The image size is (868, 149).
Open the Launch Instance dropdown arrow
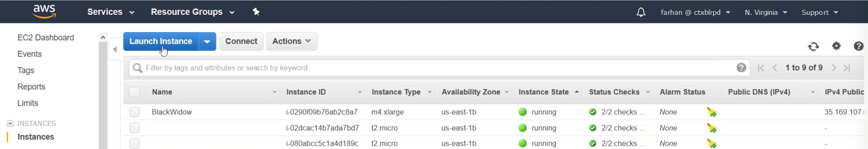pyautogui.click(x=207, y=42)
